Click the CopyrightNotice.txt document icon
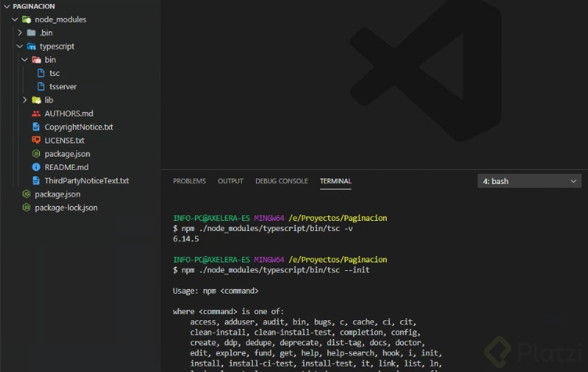The image size is (588, 372). [36, 127]
